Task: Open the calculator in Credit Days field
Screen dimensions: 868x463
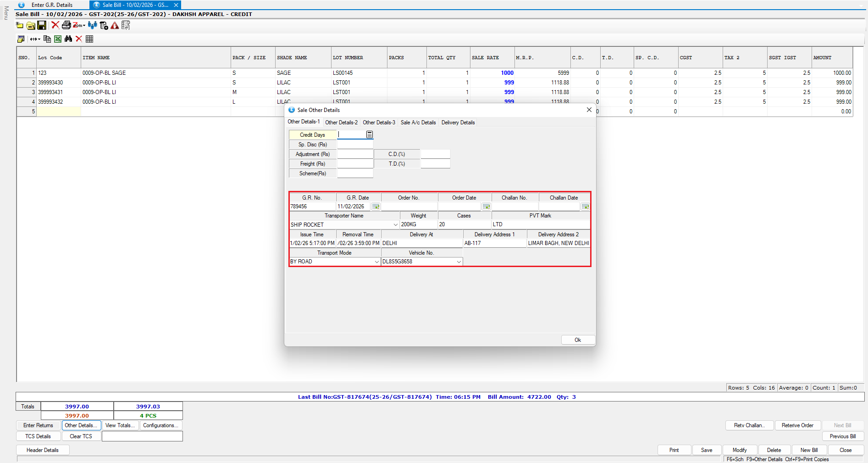Action: (370, 135)
